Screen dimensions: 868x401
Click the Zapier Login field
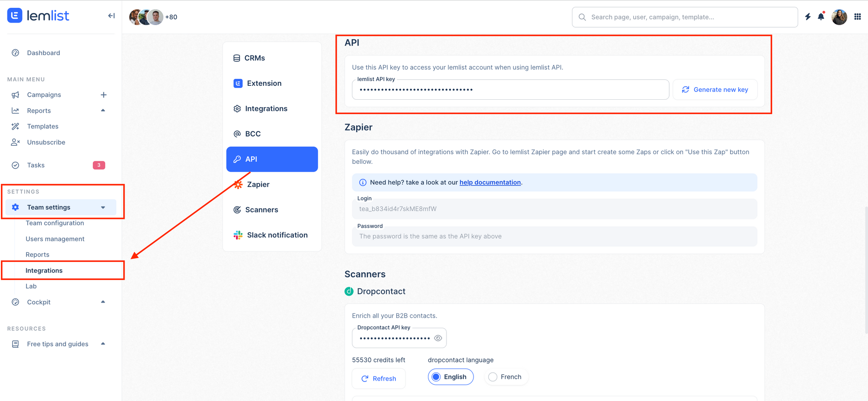554,209
